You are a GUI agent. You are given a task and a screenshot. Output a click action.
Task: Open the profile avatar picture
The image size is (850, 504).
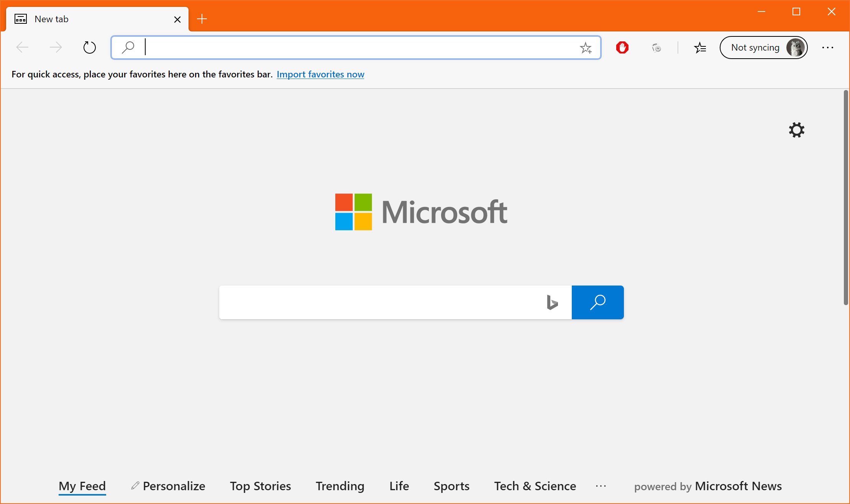point(796,48)
